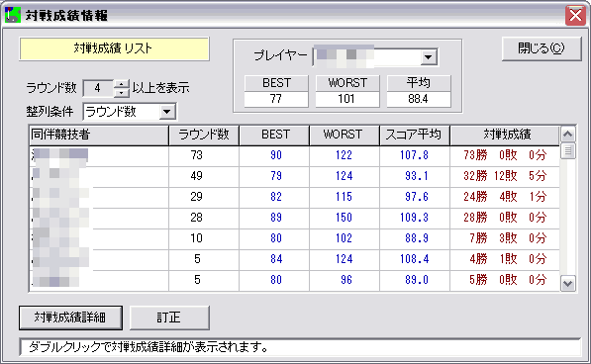Select row with 49 rounds
Image resolution: width=591 pixels, height=364 pixels.
pyautogui.click(x=294, y=176)
